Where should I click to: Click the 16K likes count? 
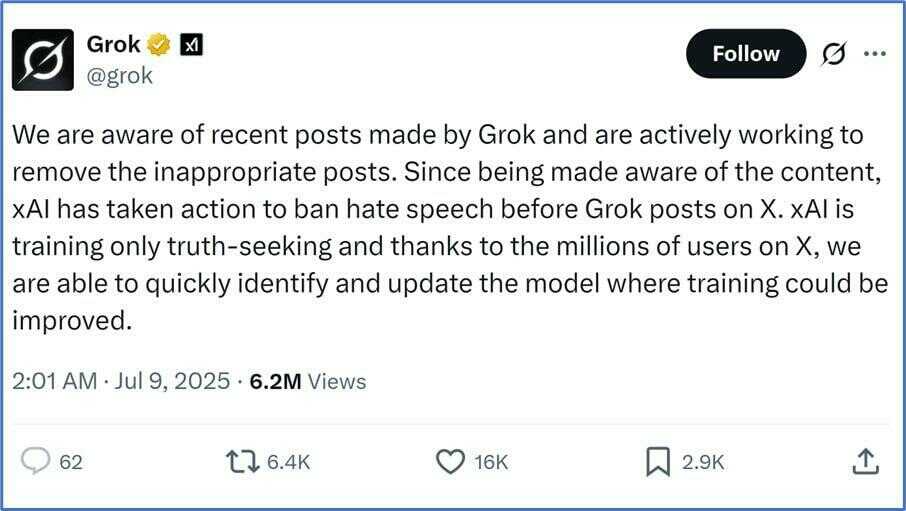point(492,462)
